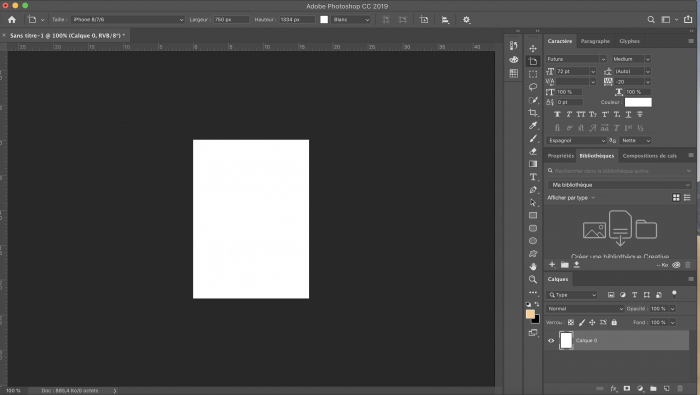Select the Eraser tool
This screenshot has width=700, height=395.
(x=533, y=151)
